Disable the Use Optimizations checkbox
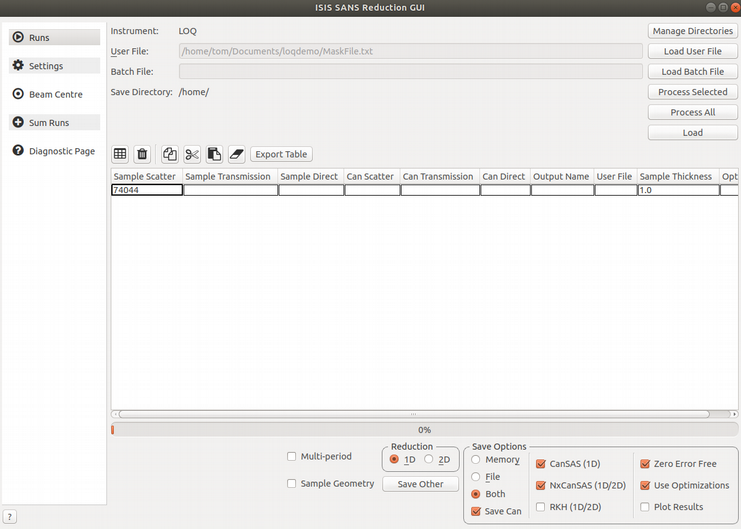The height and width of the screenshot is (529, 741). pyautogui.click(x=645, y=486)
